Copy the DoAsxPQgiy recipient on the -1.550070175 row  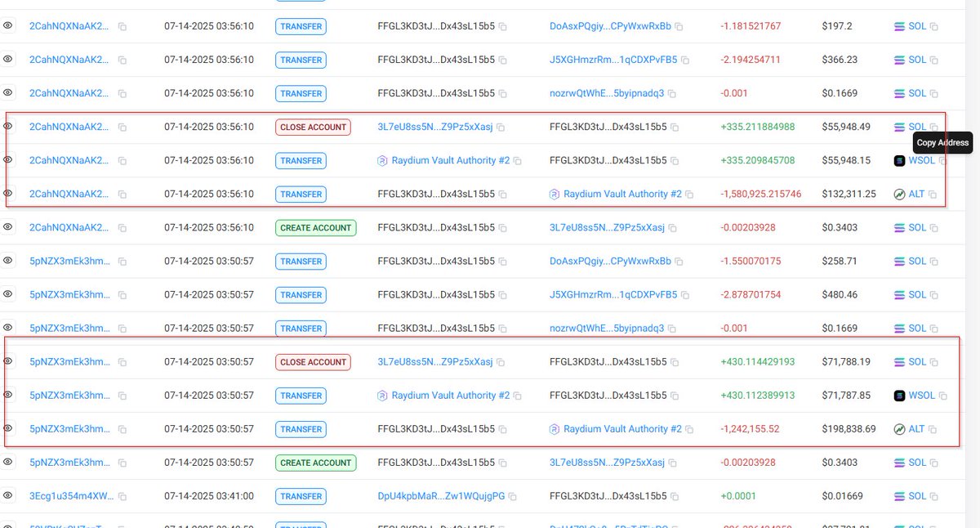[x=679, y=262]
